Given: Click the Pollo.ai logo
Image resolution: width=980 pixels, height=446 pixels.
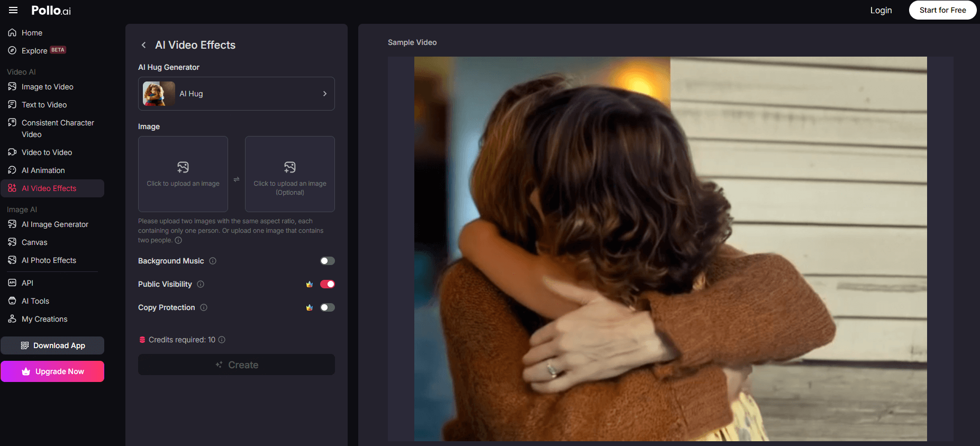Looking at the screenshot, I should [x=51, y=11].
